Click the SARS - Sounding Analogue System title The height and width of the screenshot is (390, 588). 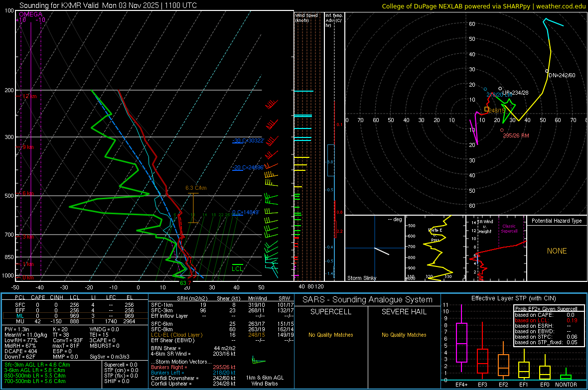(x=367, y=299)
